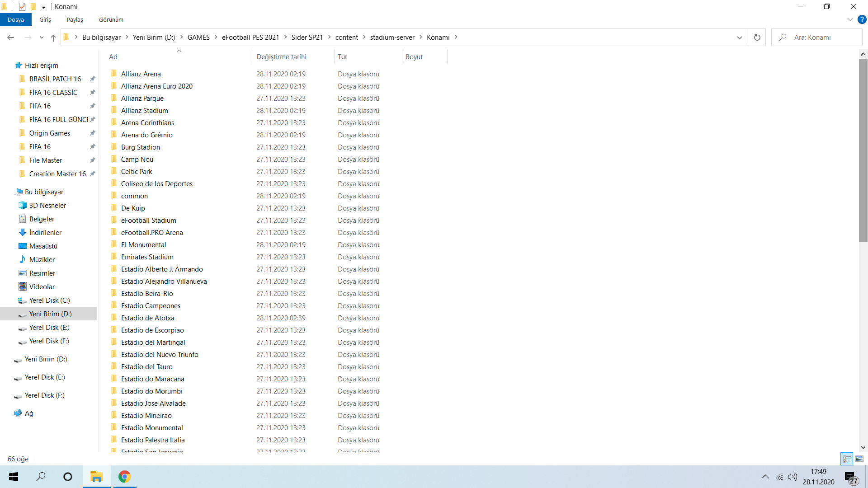868x488 pixels.
Task: Open the Help question mark icon
Action: point(862,19)
